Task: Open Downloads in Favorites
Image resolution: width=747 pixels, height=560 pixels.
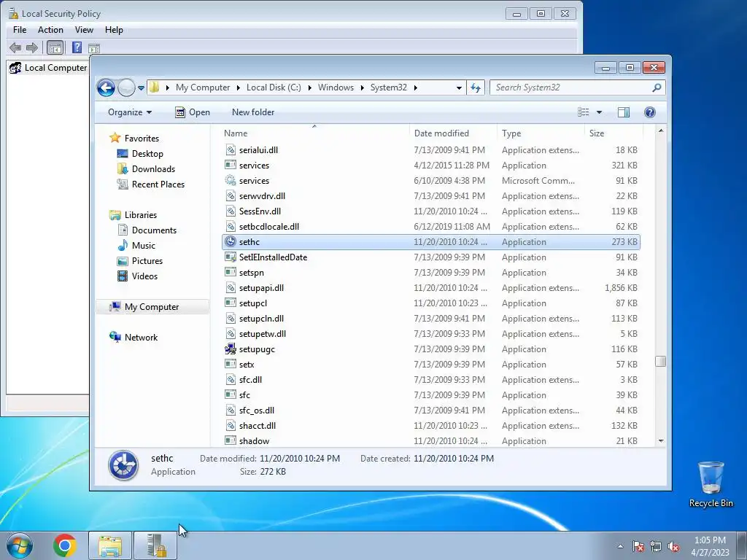Action: [153, 169]
